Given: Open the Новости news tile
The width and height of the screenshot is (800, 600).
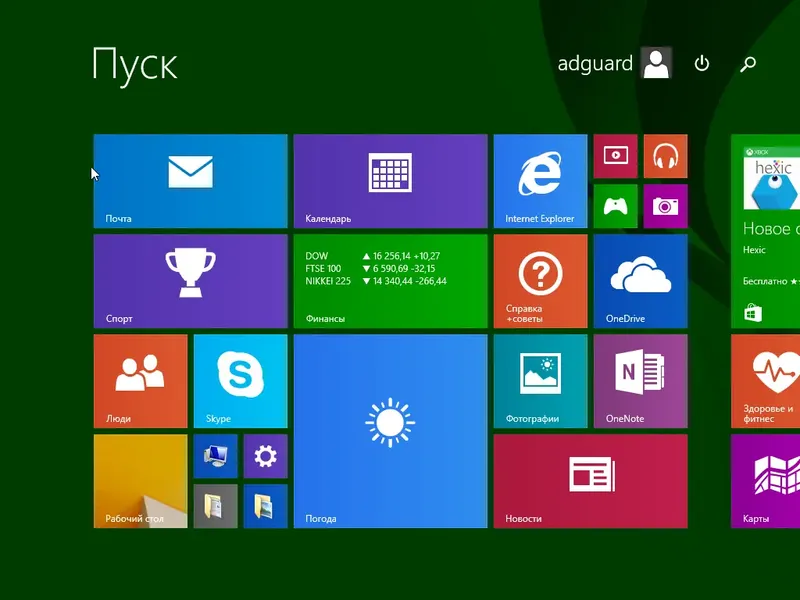Looking at the screenshot, I should 590,481.
